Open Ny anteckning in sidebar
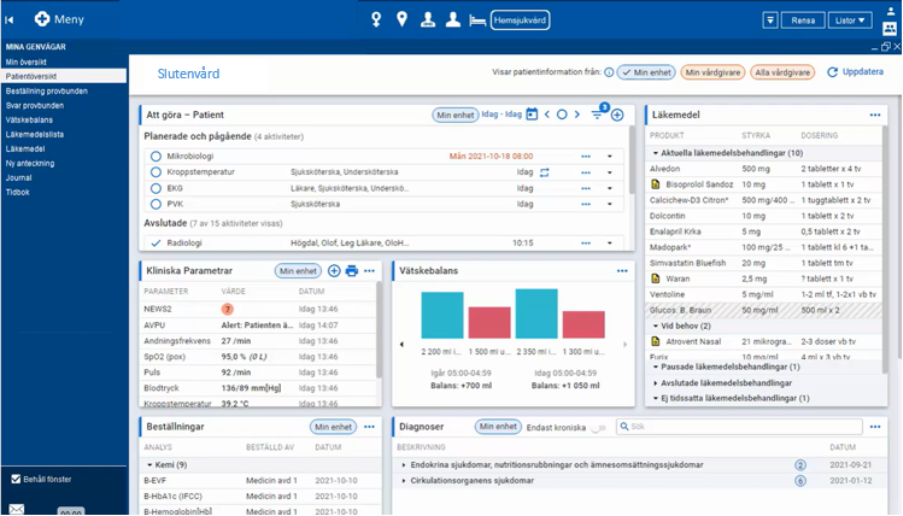Image resolution: width=903 pixels, height=516 pixels. pos(30,163)
